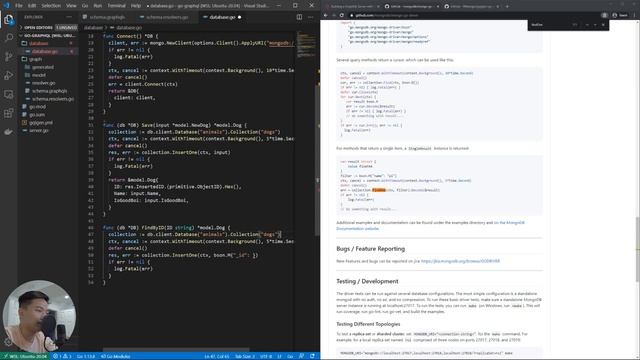This screenshot has height=360, width=640.
Task: Click the browser forward arrow
Action: pos(334,15)
